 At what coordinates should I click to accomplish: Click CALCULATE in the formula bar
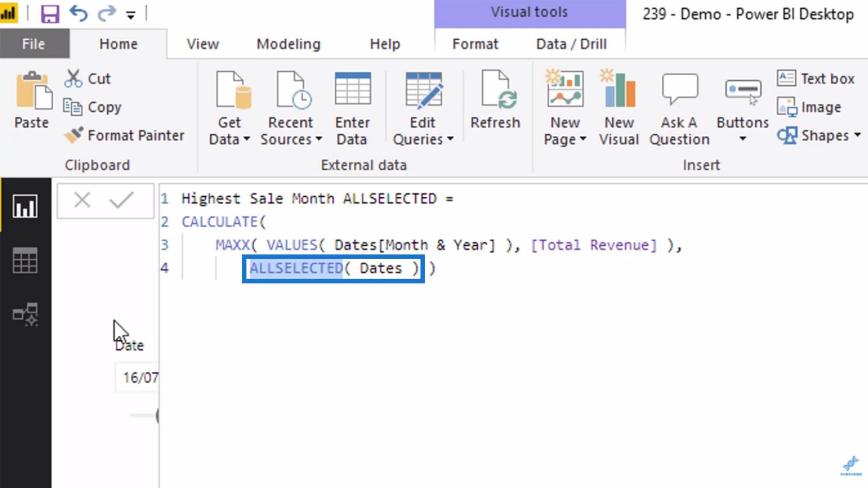pyautogui.click(x=219, y=222)
